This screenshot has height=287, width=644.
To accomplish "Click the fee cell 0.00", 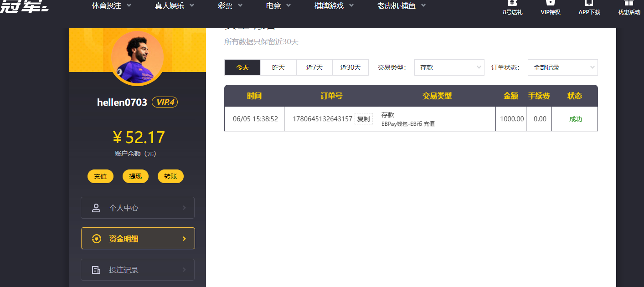I will click(x=540, y=119).
